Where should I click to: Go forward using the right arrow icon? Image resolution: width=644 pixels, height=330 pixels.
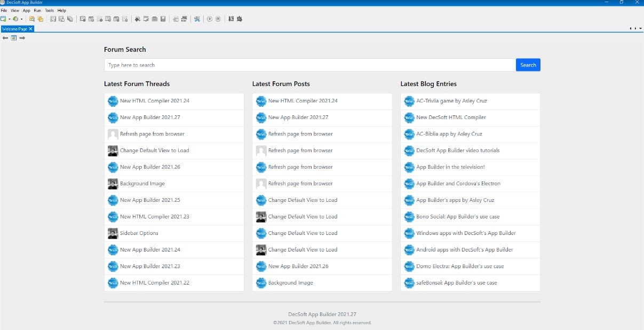(22, 38)
